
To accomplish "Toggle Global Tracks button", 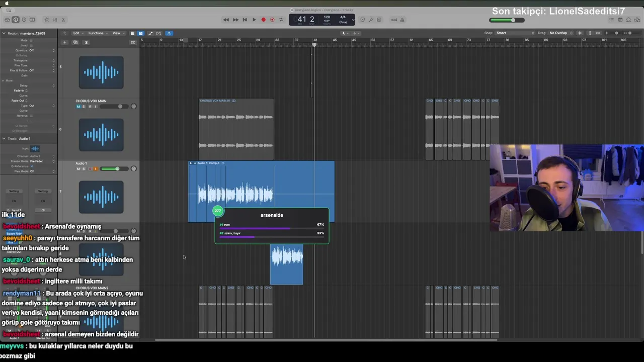I will [x=133, y=42].
